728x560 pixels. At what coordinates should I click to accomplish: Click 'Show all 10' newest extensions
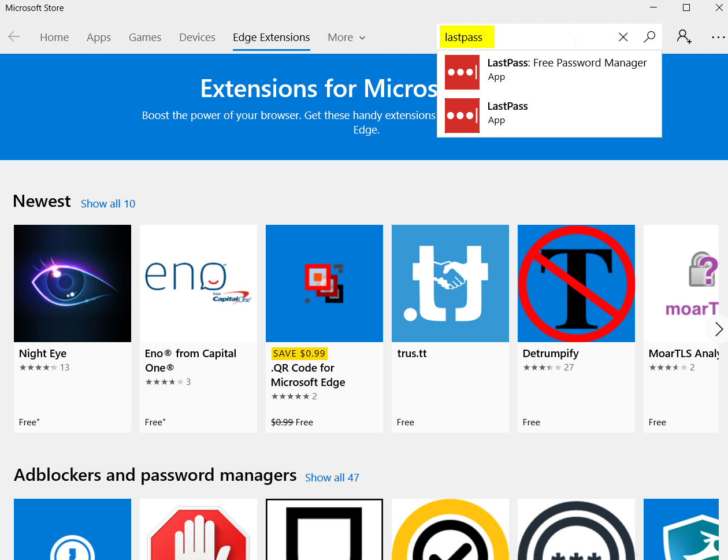(107, 203)
